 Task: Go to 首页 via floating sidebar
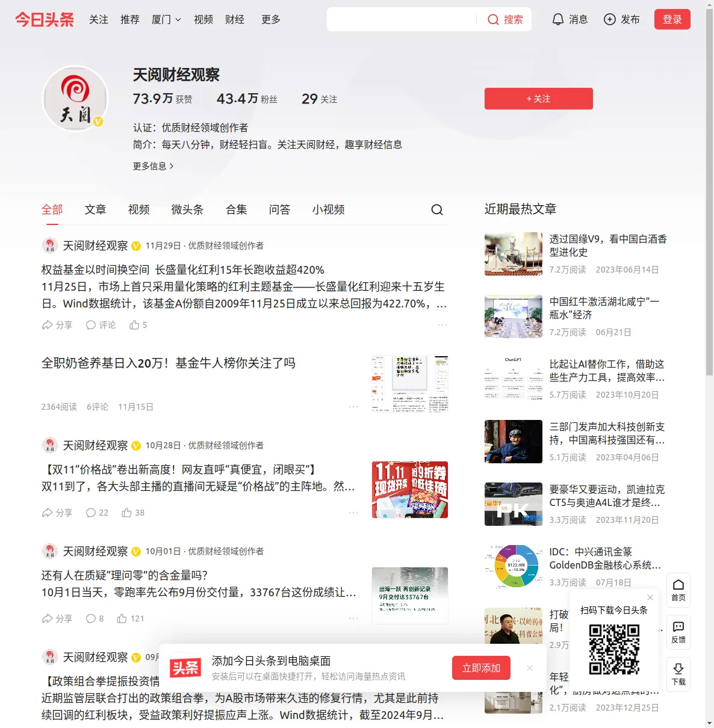(678, 590)
